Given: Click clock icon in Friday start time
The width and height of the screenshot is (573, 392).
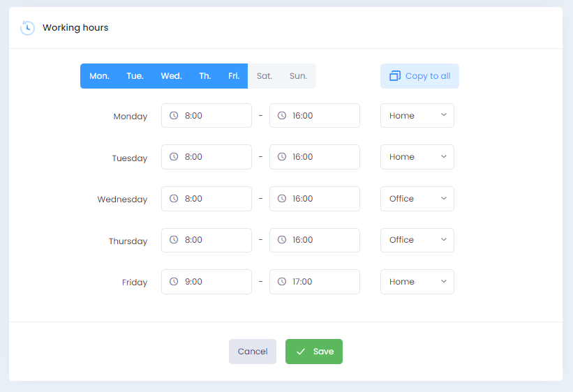Looking at the screenshot, I should (174, 281).
